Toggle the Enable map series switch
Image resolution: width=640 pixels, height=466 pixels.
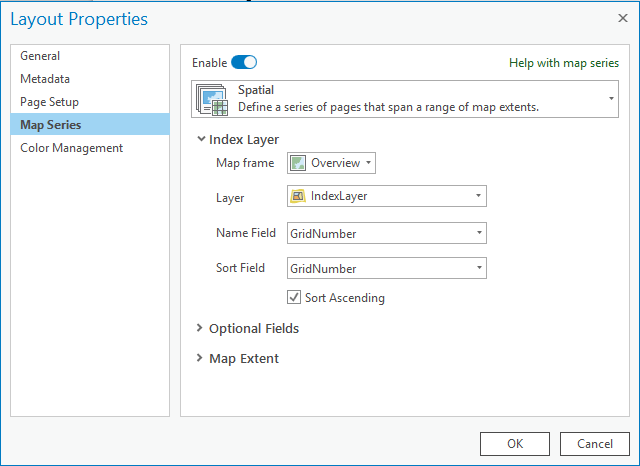[x=244, y=62]
